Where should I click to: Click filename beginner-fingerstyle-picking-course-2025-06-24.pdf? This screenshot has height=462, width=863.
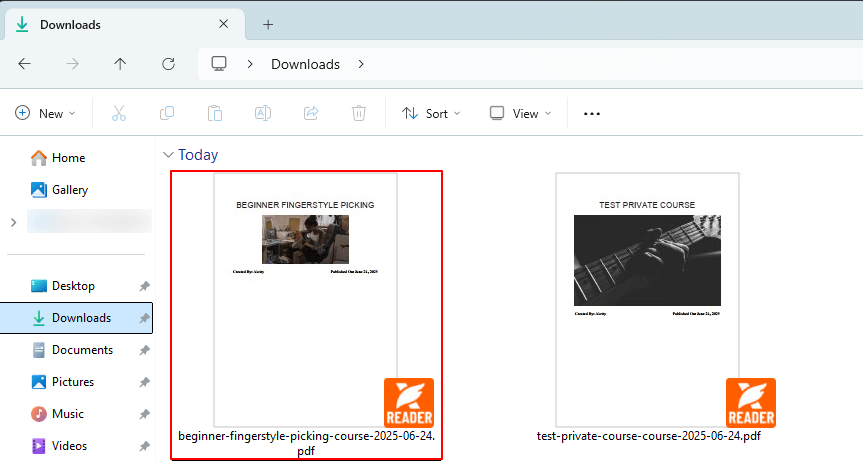306,443
